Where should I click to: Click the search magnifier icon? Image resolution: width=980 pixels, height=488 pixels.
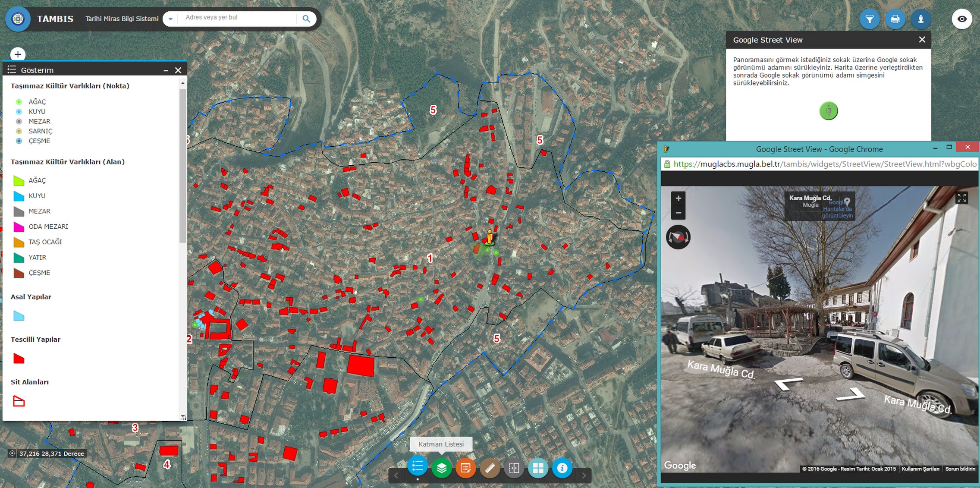[306, 19]
